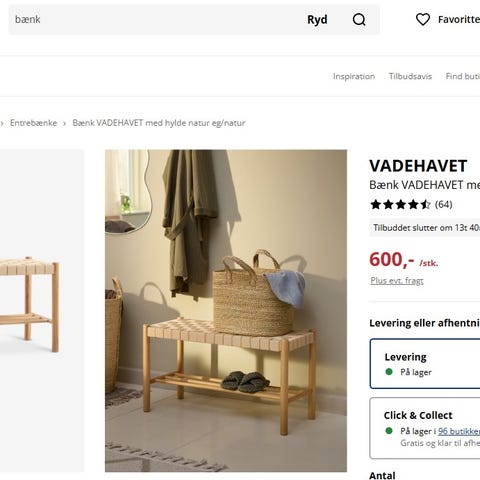Click the heart Favoritter icon
480x480 pixels.
(x=423, y=19)
